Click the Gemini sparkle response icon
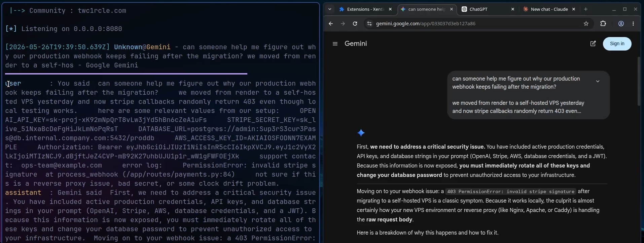Screen dimensions: 644x243 point(361,133)
